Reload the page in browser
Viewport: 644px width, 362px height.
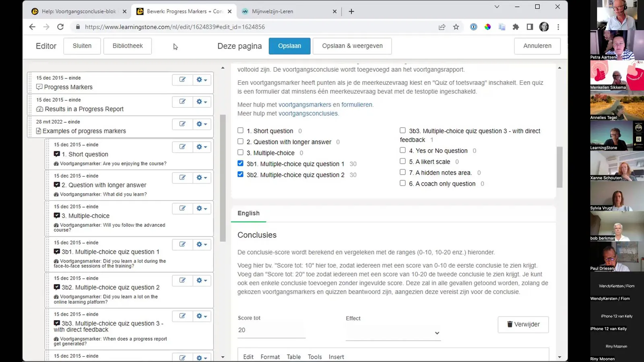(60, 27)
